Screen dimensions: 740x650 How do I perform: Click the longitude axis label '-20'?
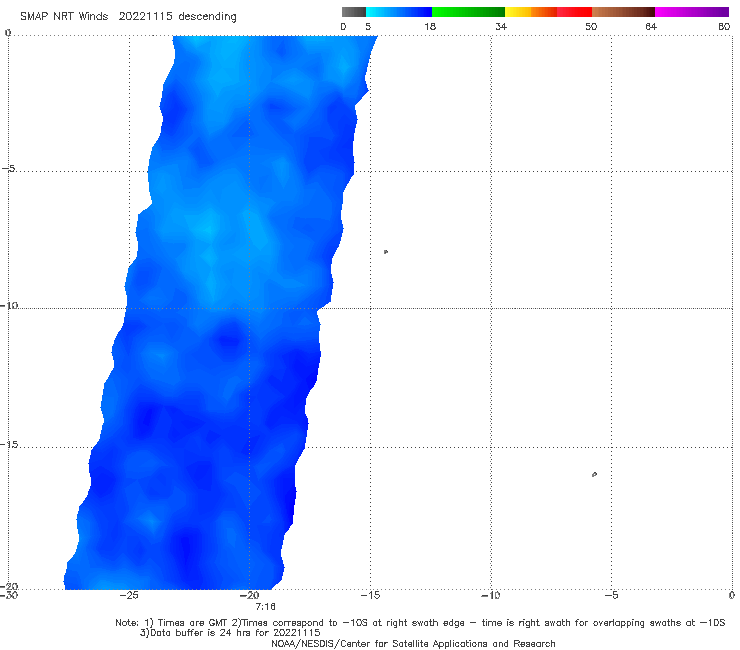click(x=250, y=595)
